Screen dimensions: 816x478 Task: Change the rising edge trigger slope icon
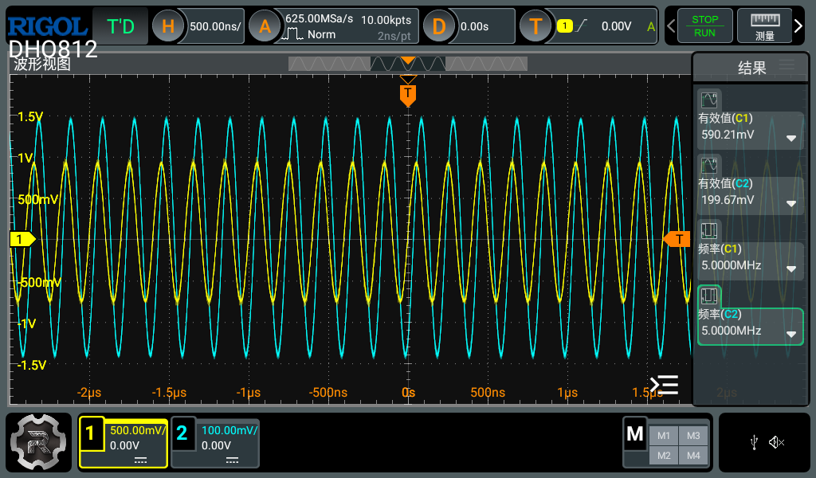[582, 25]
